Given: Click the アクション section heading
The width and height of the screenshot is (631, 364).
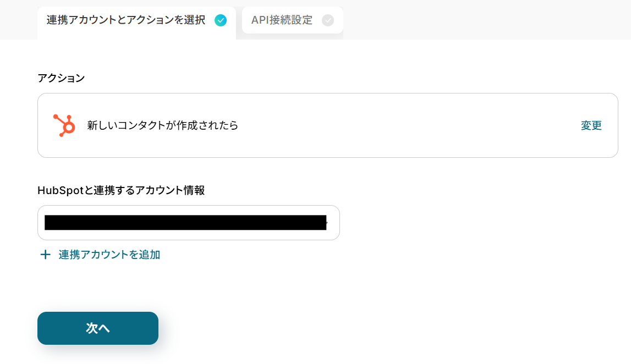Looking at the screenshot, I should click(x=61, y=78).
